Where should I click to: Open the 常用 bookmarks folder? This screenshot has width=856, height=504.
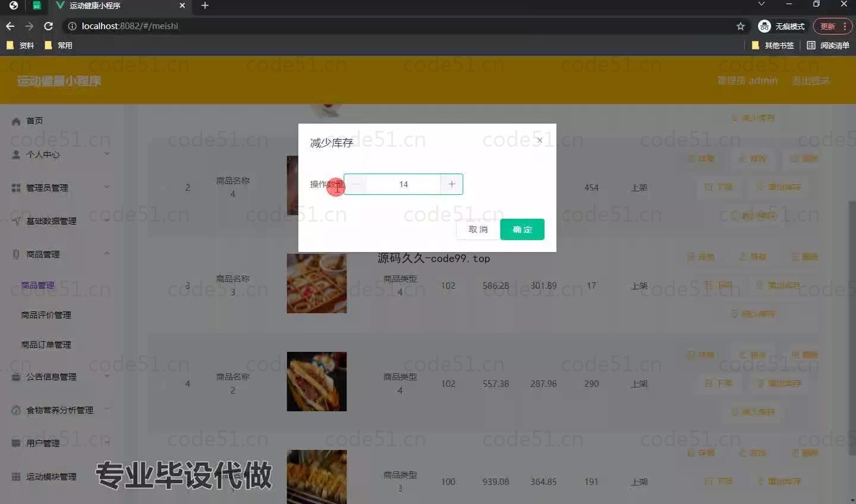[58, 45]
